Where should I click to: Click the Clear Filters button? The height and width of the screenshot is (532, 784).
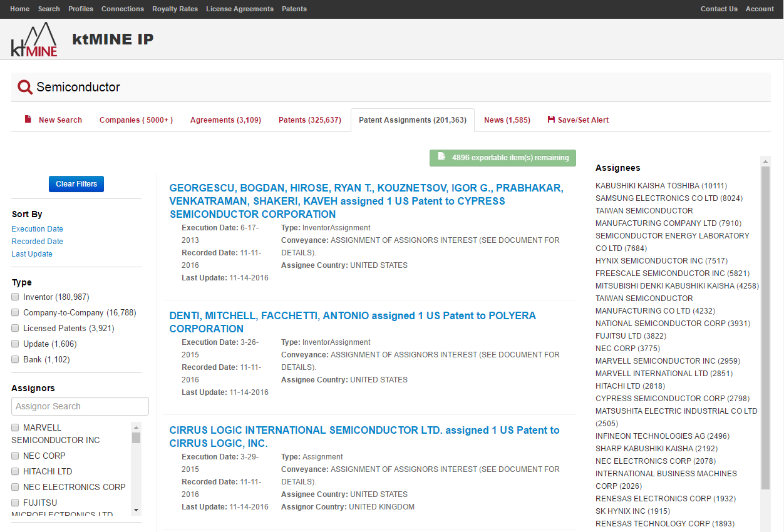point(76,184)
